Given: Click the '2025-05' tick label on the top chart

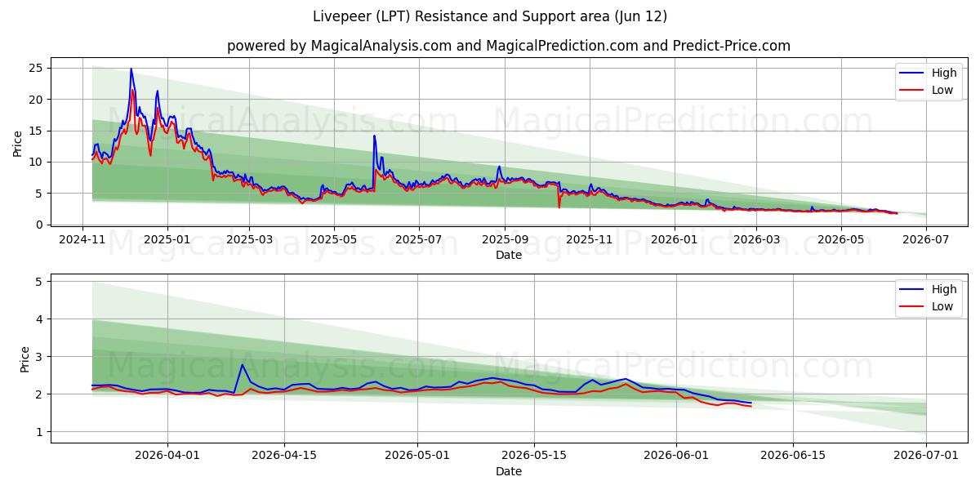Looking at the screenshot, I should tap(333, 239).
